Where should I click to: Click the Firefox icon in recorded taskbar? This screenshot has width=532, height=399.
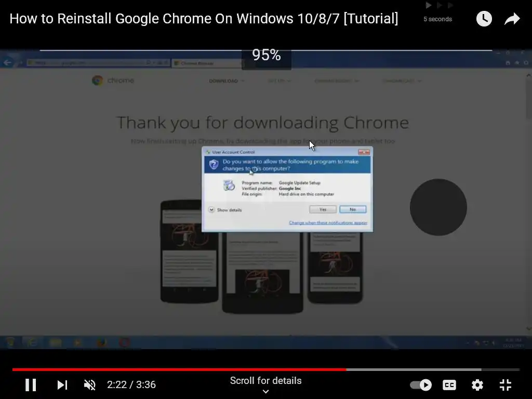point(101,342)
